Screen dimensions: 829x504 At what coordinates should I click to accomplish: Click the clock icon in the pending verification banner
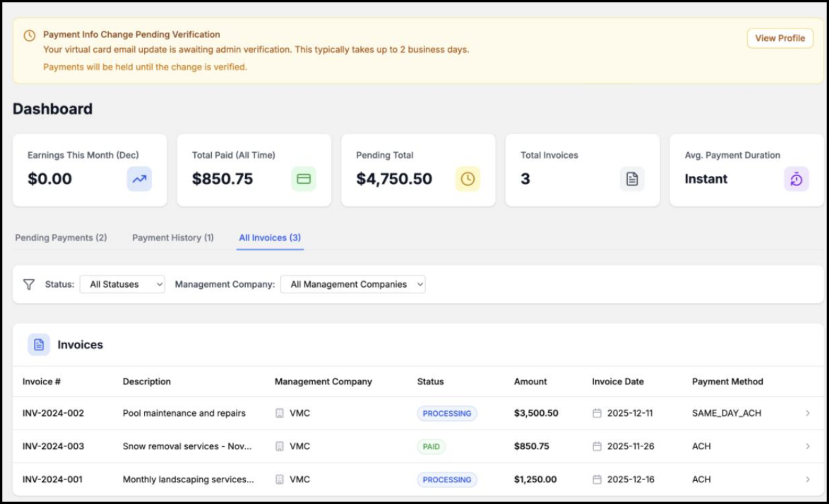(x=29, y=36)
